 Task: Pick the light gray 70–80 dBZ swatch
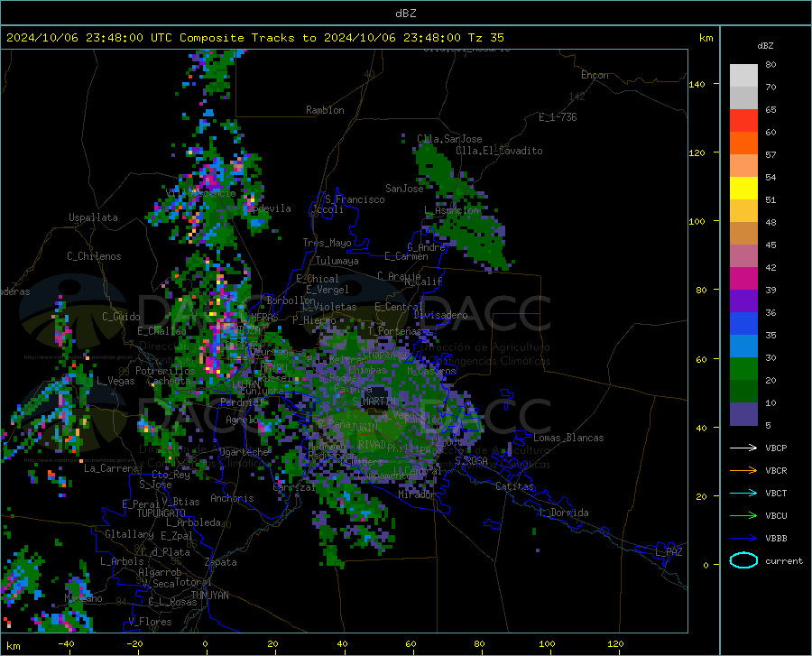[743, 76]
